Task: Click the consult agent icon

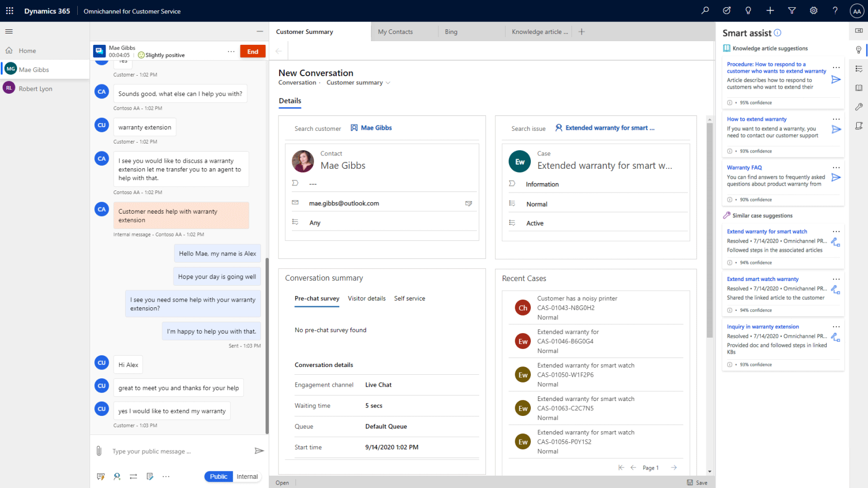Action: (x=117, y=477)
